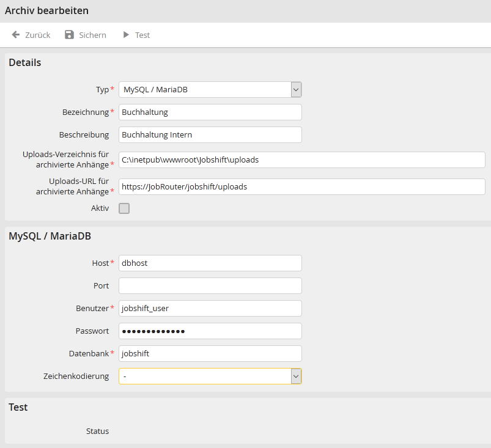Run the connection via Test label
The image size is (491, 448).
pyautogui.click(x=142, y=35)
